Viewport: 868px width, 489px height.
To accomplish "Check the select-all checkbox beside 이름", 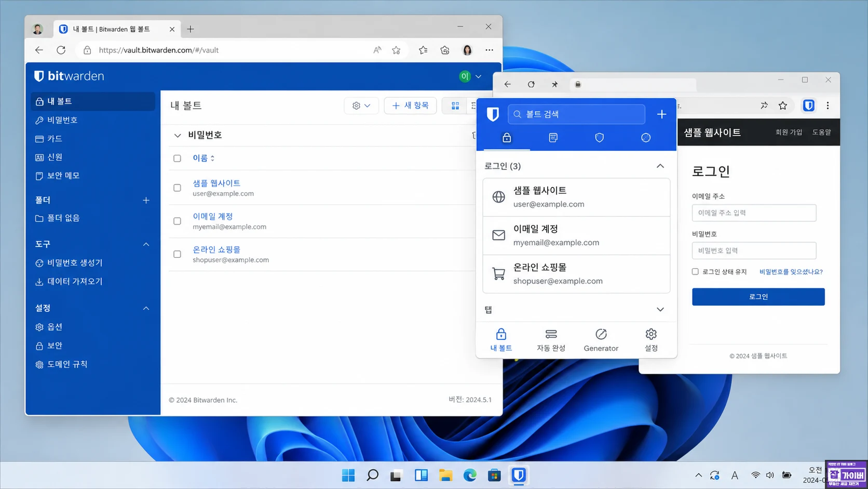I will tap(177, 158).
